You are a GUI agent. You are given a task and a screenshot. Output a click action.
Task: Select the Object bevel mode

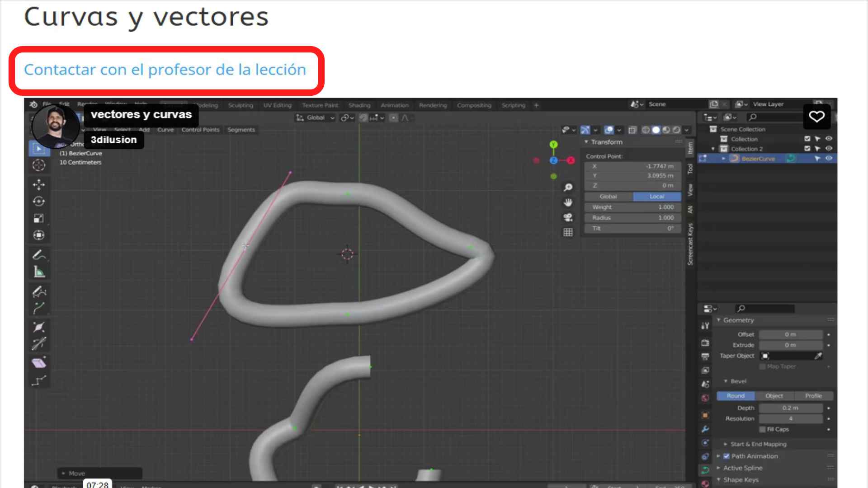coord(774,396)
